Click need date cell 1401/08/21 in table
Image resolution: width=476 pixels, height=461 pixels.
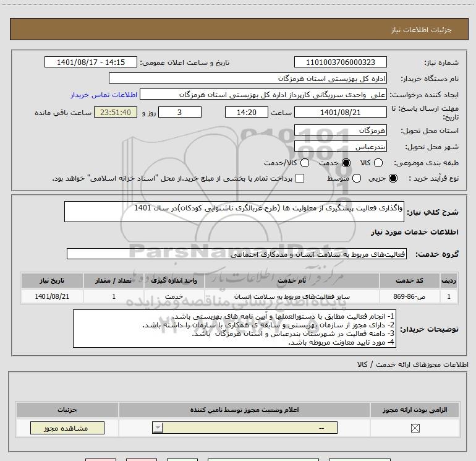point(52,296)
